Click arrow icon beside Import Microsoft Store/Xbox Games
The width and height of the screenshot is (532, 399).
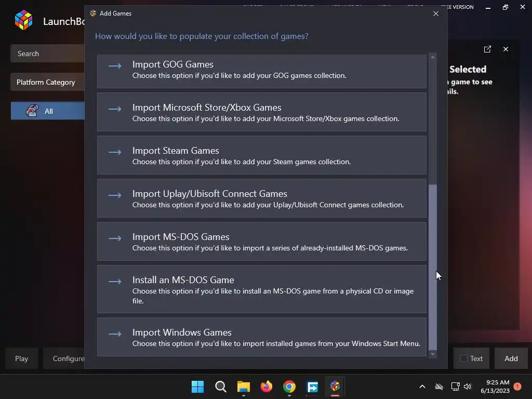[x=115, y=109]
